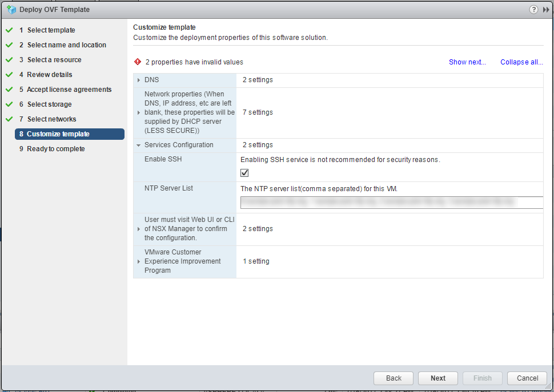554x392 pixels.
Task: Uncheck the Enable SSH checkbox
Action: 245,173
